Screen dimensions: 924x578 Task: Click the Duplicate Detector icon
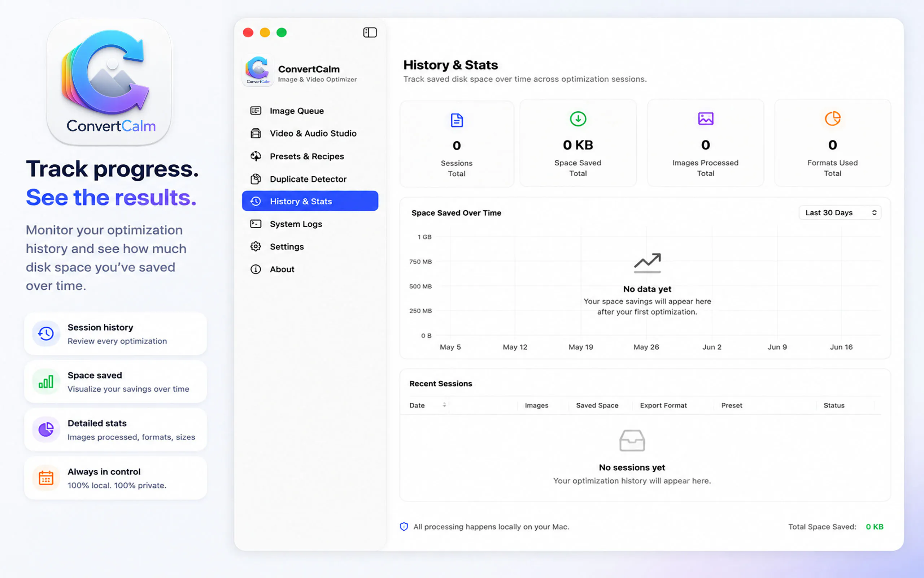coord(256,179)
